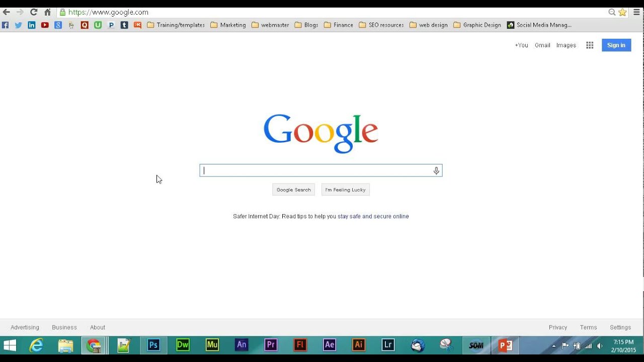Screen dimensions: 644x362
Task: Open the LinkedIn bookmark icon
Action: (x=32, y=25)
